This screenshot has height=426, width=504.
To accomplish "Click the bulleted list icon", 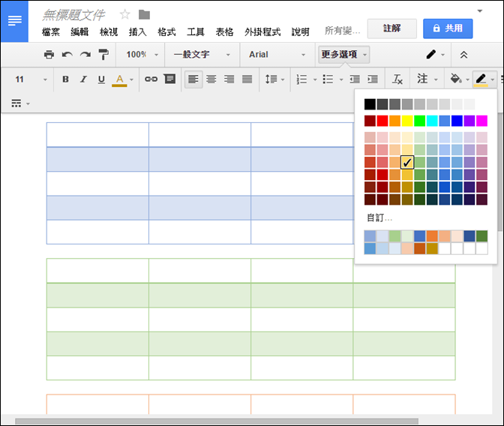I will (x=328, y=79).
